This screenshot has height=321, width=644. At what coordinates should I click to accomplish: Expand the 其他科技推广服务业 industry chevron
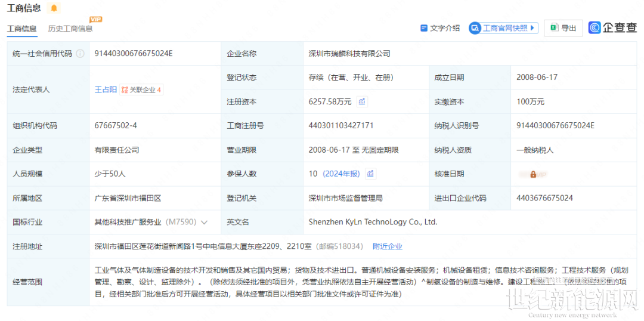[205, 223]
